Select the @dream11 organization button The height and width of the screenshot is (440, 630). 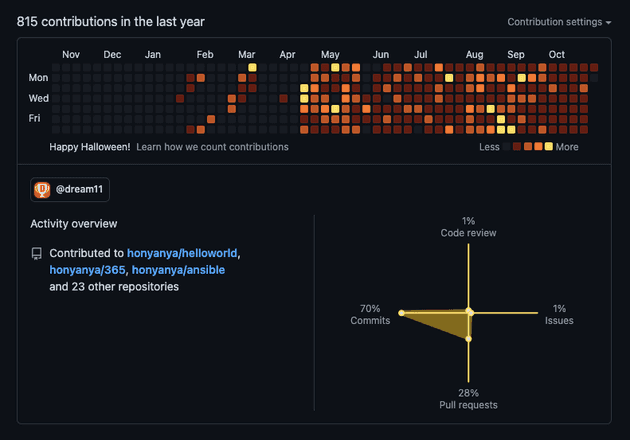pyautogui.click(x=70, y=189)
